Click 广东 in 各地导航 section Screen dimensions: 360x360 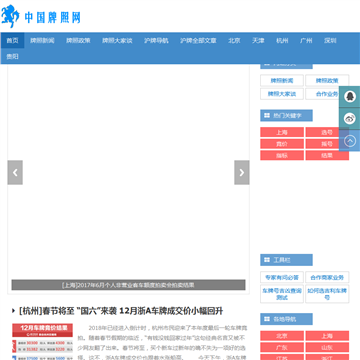[282, 347]
